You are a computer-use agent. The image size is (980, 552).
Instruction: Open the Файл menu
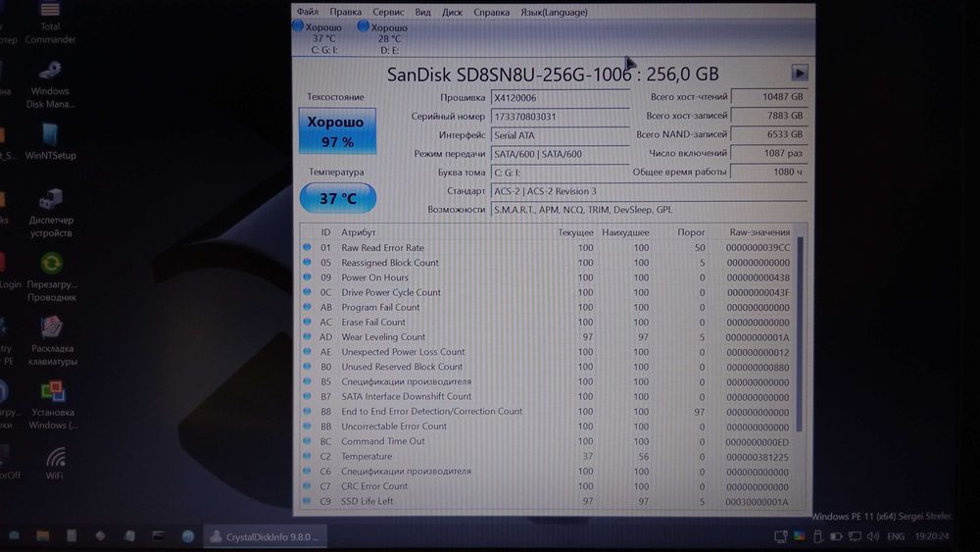click(308, 12)
